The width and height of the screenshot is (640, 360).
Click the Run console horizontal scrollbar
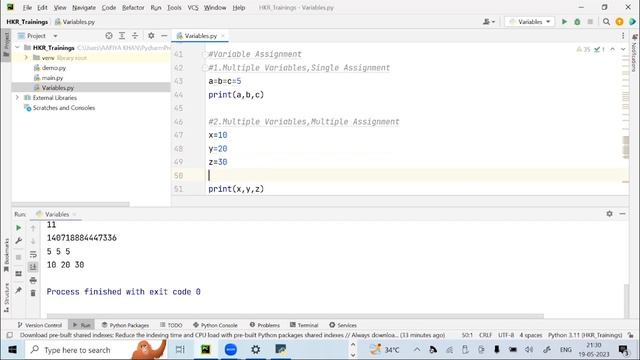(x=295, y=316)
